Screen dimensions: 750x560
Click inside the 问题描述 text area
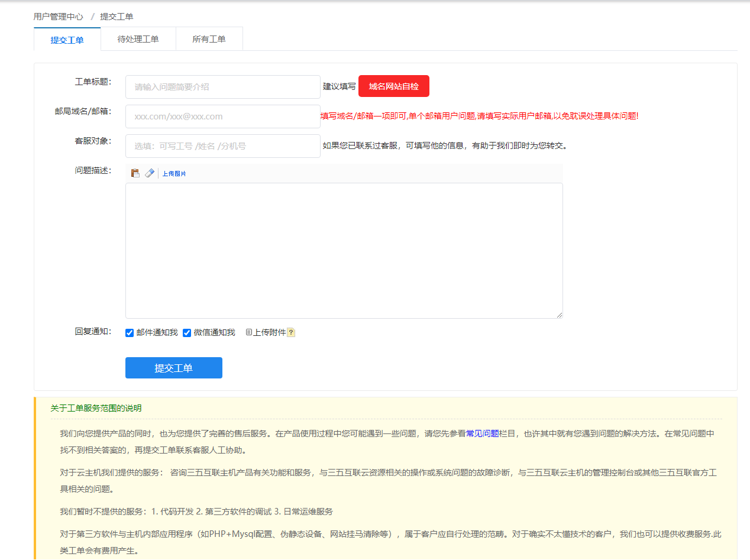tap(343, 250)
